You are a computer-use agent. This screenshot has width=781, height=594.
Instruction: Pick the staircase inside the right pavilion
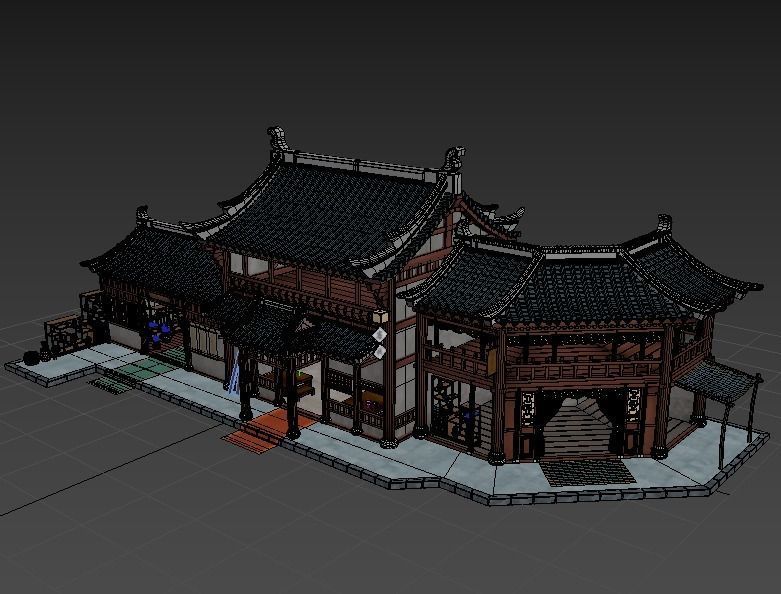(x=576, y=427)
